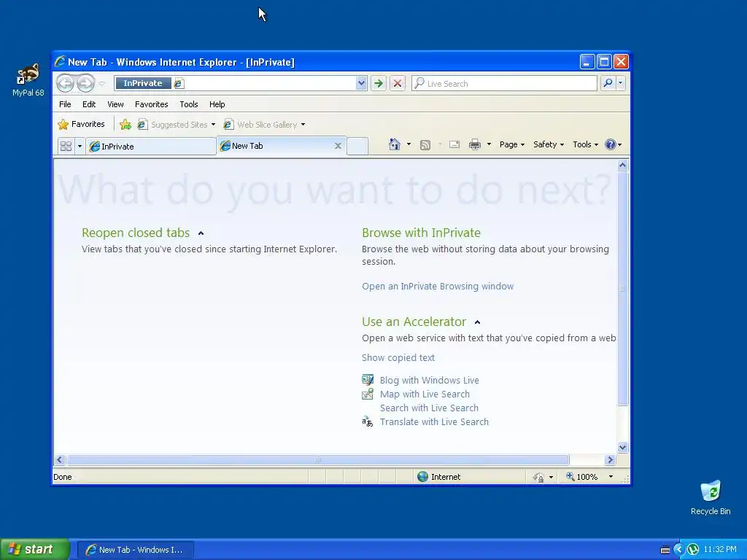Click the Favorites star button
Image resolution: width=747 pixels, height=560 pixels.
tap(81, 124)
